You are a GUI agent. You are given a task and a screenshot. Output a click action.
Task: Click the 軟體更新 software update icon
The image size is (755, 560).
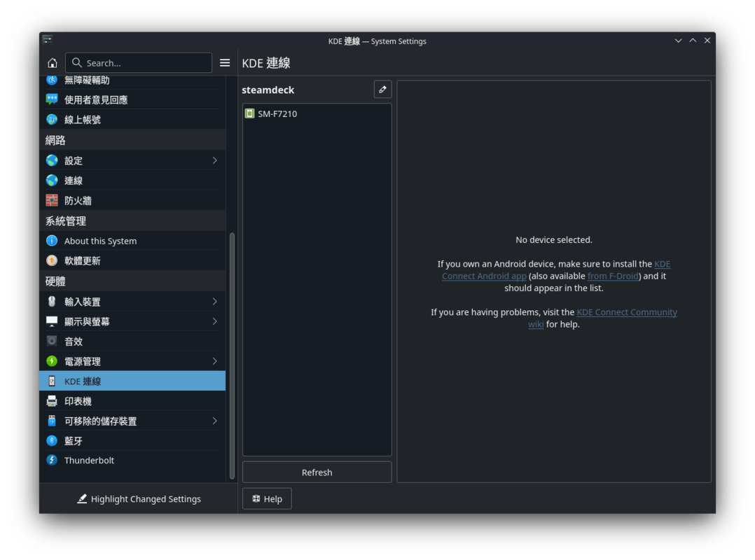point(52,261)
